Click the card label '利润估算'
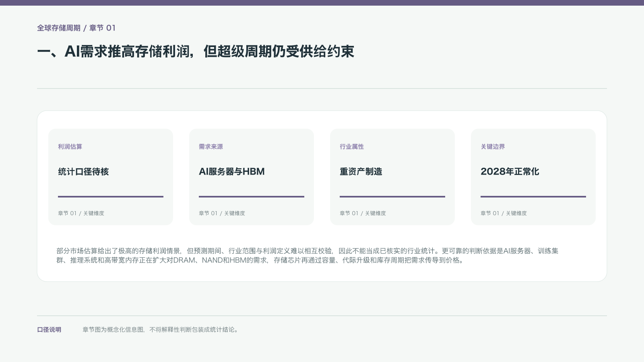644x362 pixels. pos(70,147)
